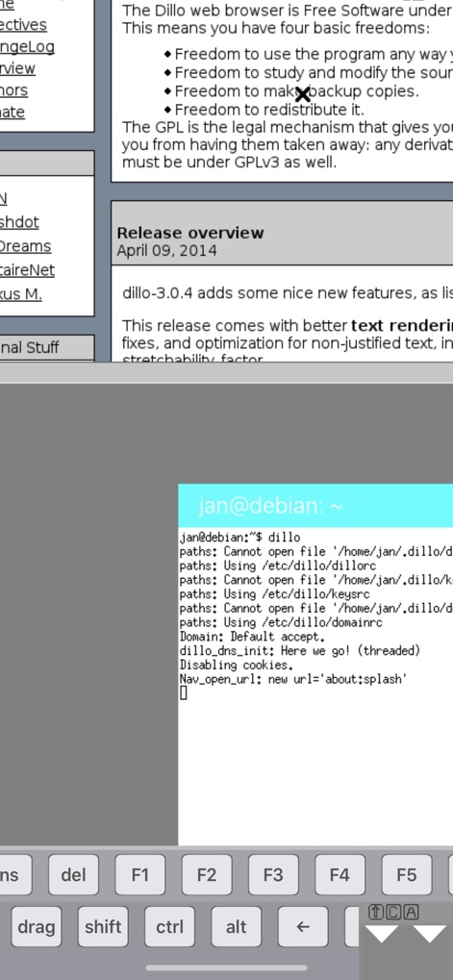453x980 pixels.
Task: Toggle the ctrl modifier key
Action: coord(169,926)
